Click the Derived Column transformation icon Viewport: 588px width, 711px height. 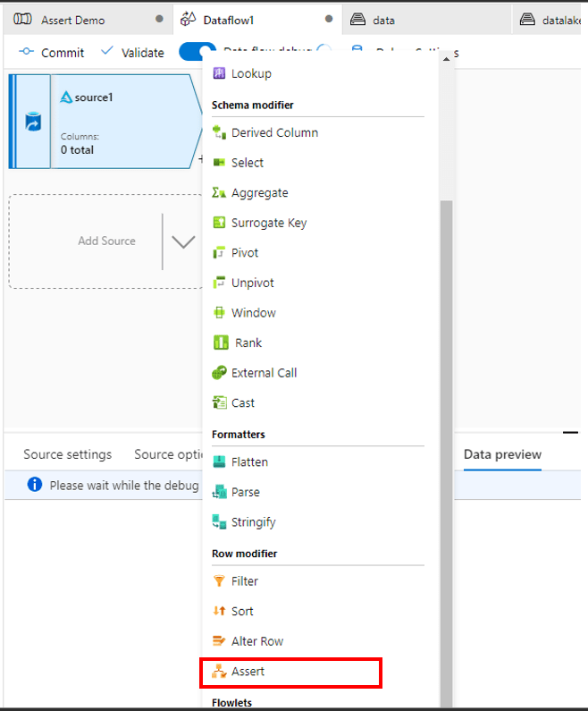click(x=220, y=132)
